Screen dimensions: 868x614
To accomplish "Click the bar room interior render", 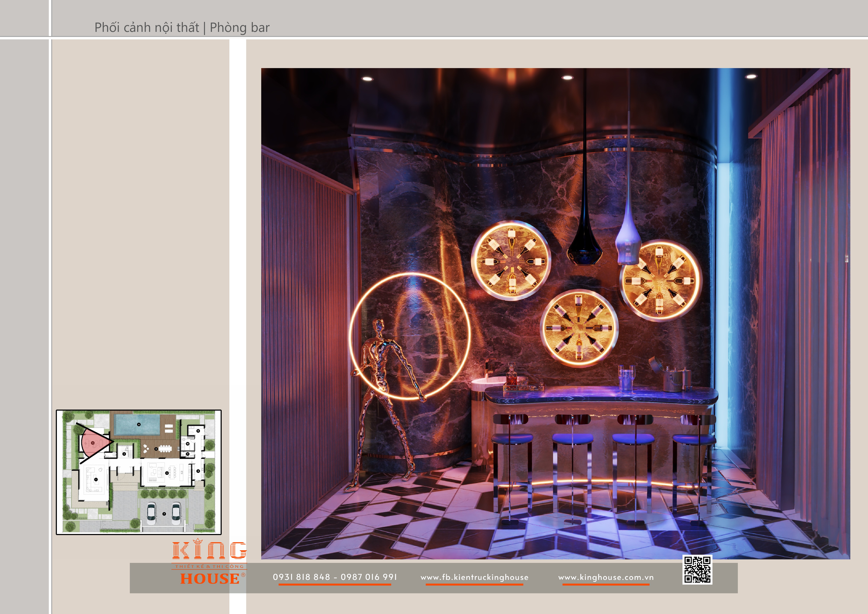I will pyautogui.click(x=555, y=313).
